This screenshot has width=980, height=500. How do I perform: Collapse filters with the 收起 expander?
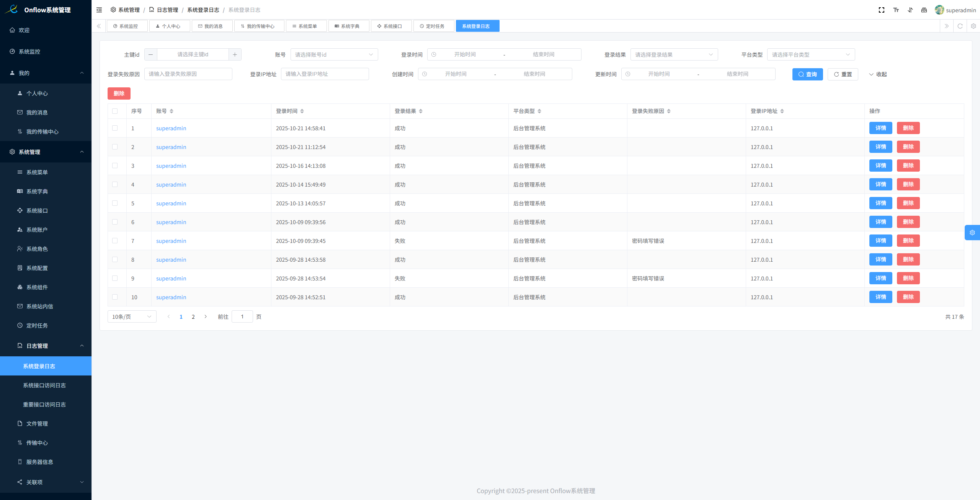pyautogui.click(x=878, y=74)
